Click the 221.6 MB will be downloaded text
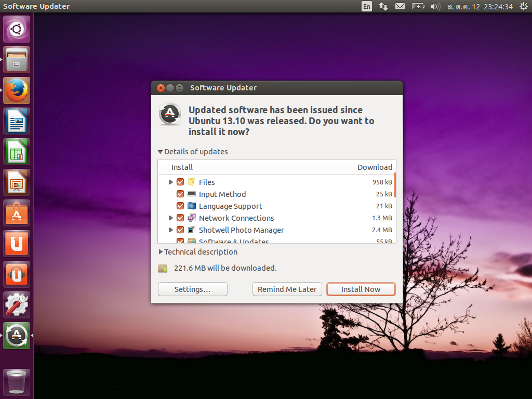532x399 pixels. coord(225,268)
